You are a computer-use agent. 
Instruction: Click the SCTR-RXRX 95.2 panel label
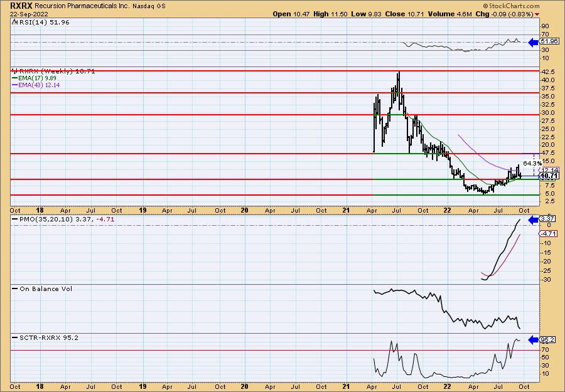[48, 337]
